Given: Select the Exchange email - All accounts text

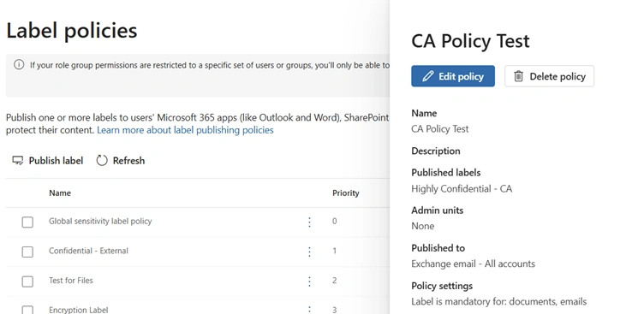Looking at the screenshot, I should pyautogui.click(x=473, y=264).
